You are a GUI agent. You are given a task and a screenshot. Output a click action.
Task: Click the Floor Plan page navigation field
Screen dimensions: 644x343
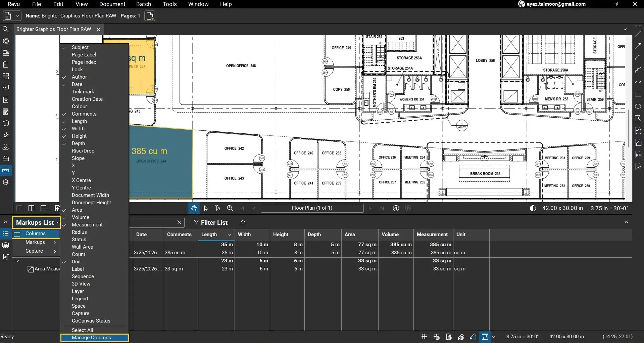pyautogui.click(x=312, y=208)
